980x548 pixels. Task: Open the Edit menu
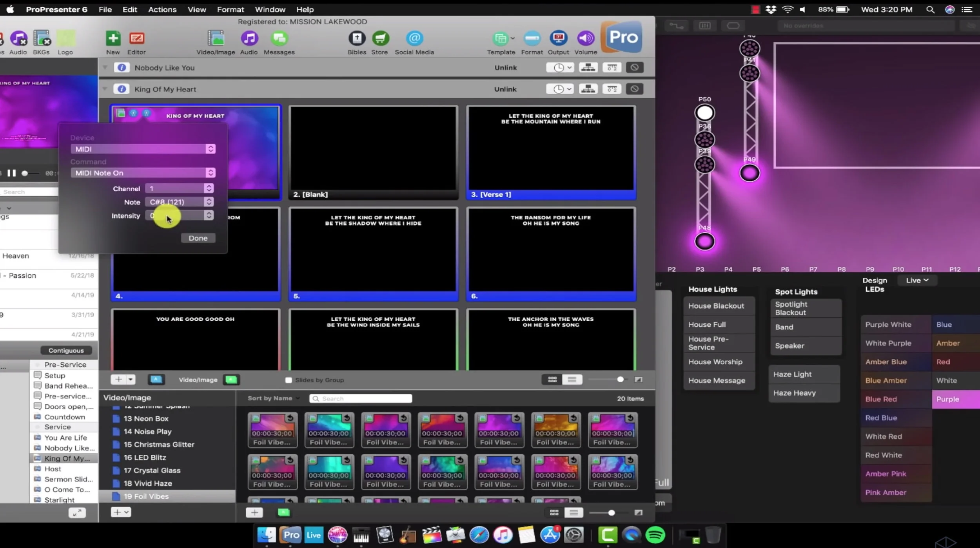[x=129, y=9]
